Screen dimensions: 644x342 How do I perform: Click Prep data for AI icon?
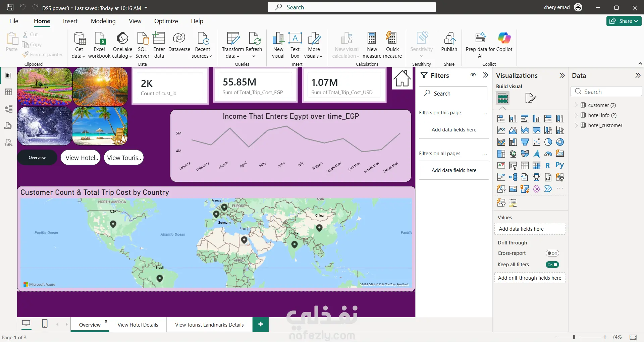tap(480, 38)
